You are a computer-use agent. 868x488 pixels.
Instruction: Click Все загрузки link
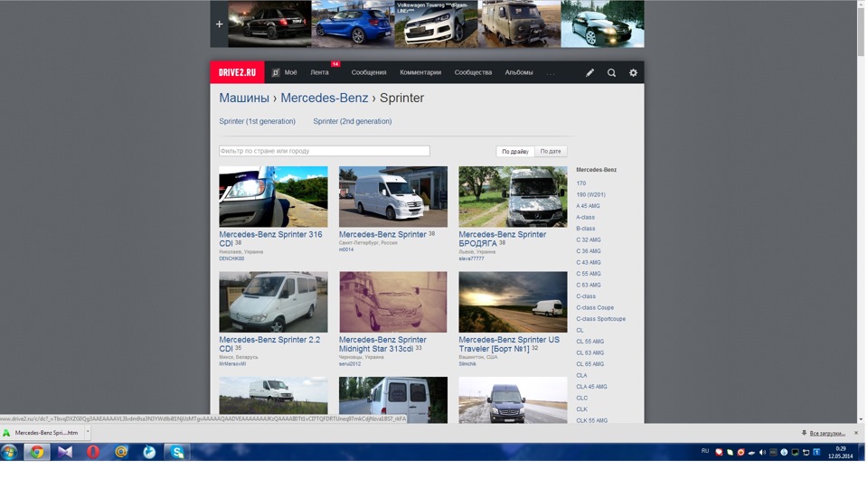[827, 433]
